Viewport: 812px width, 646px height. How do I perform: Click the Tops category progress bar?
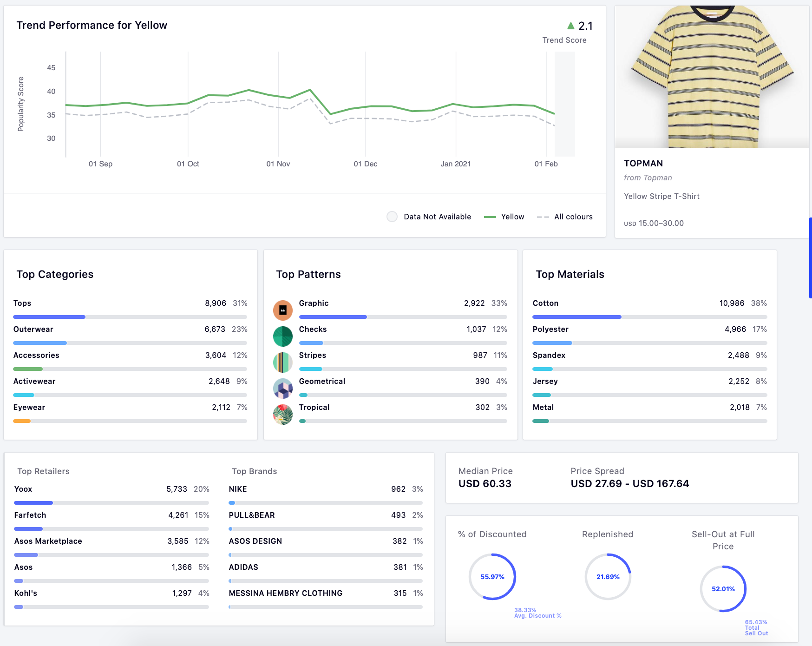coord(130,317)
